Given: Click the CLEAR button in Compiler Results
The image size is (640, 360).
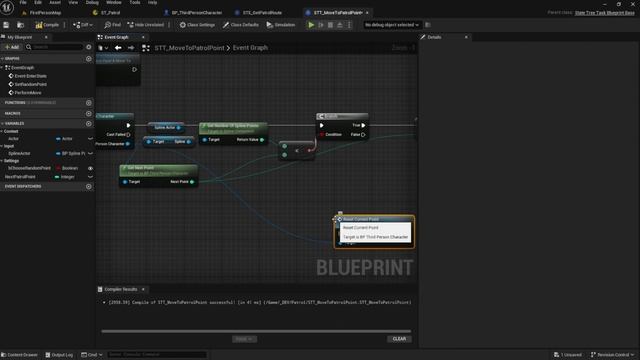Looking at the screenshot, I should 399,339.
